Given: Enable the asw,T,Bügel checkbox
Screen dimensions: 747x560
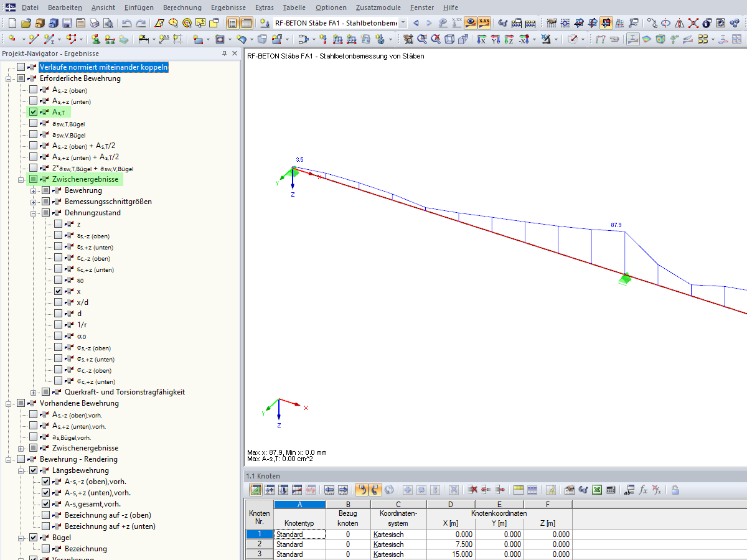Looking at the screenshot, I should pyautogui.click(x=34, y=123).
